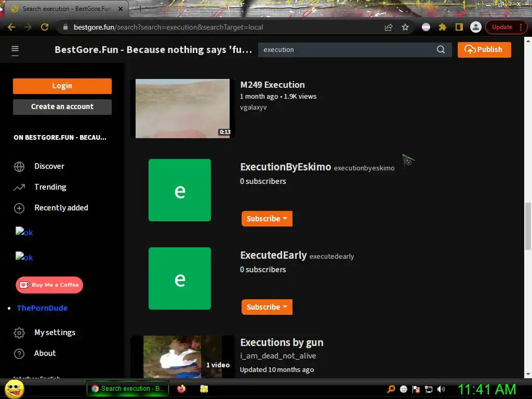Select the Trending menu item
The image size is (532, 399).
[x=50, y=187]
